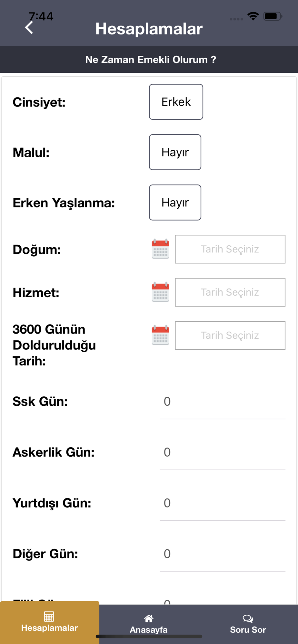This screenshot has width=298, height=644.
Task: Toggle the Malul Hayır selector
Action: [x=175, y=152]
